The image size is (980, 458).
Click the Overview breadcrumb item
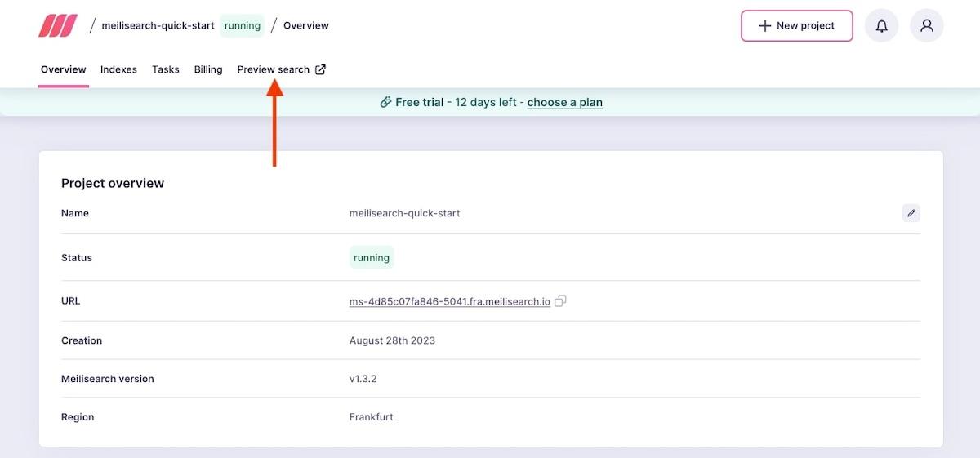tap(306, 25)
